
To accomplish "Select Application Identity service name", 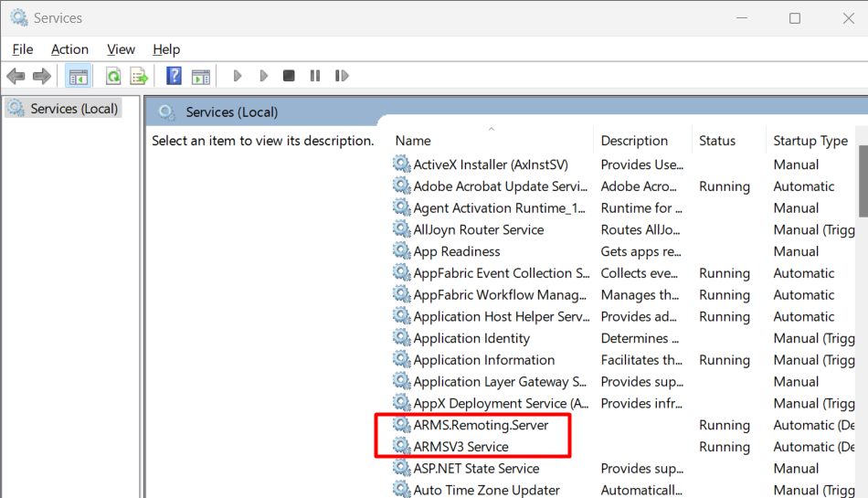I will [x=471, y=338].
